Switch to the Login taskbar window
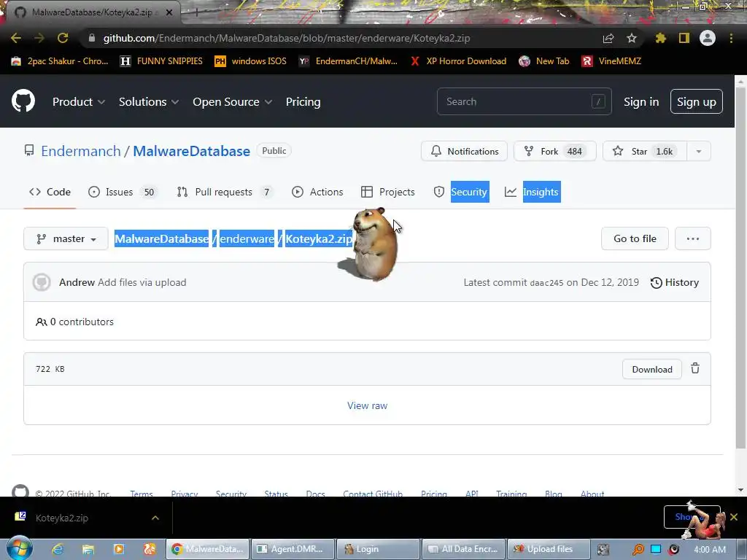 [x=377, y=549]
